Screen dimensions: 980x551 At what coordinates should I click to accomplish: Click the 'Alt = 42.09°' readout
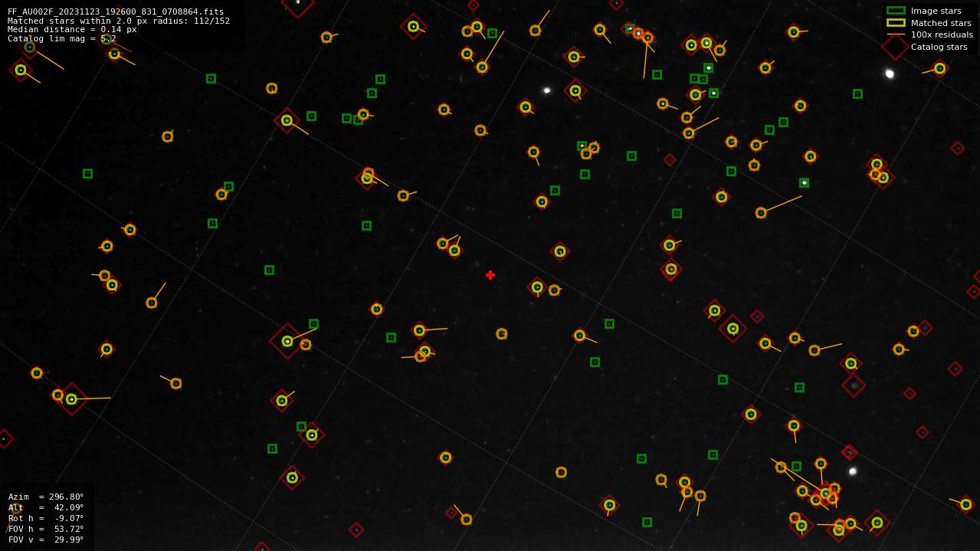click(x=46, y=507)
